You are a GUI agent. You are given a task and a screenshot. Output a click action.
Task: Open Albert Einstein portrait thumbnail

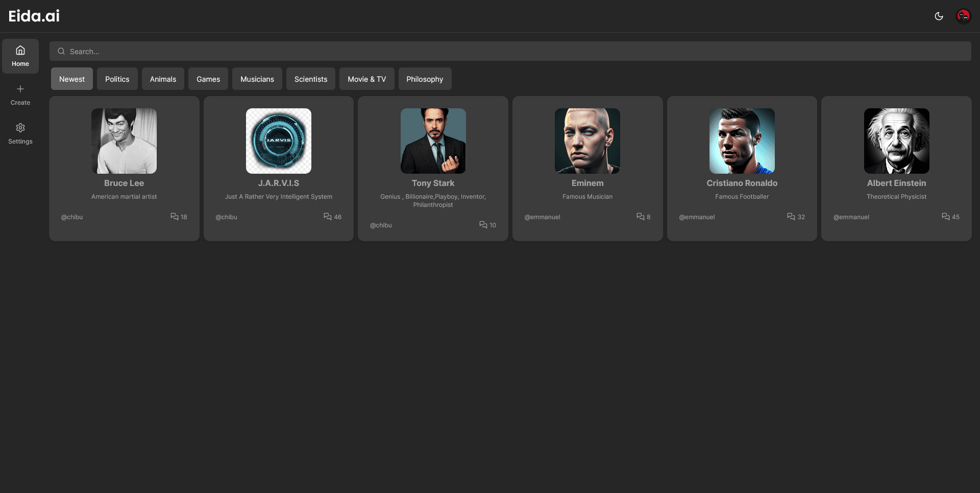(x=897, y=141)
